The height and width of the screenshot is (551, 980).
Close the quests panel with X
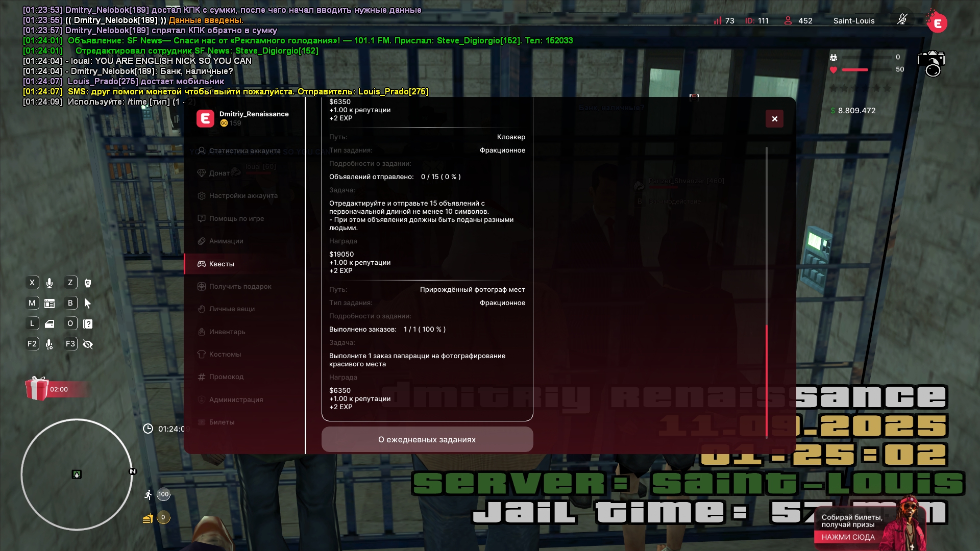(774, 119)
